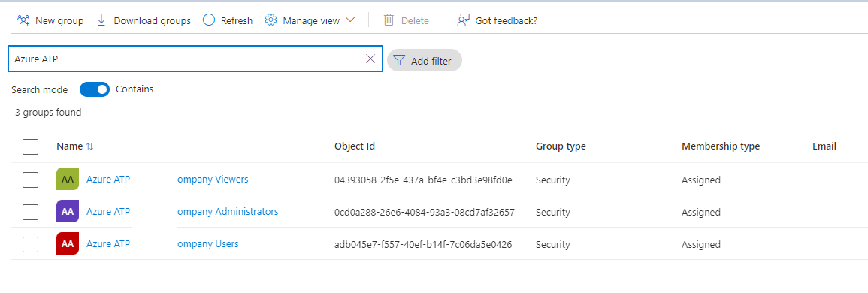Click Security in Company Users row
Screen dimensions: 868x293
(553, 244)
